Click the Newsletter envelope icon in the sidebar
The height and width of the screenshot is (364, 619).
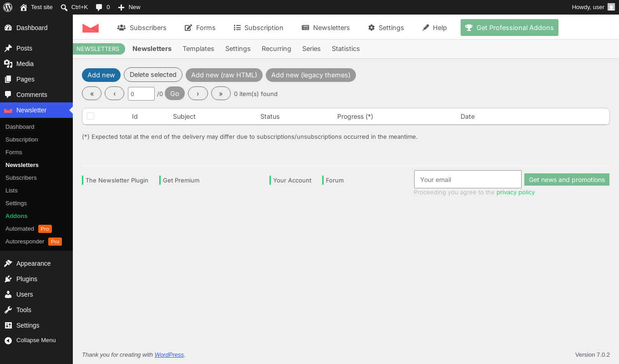click(8, 110)
